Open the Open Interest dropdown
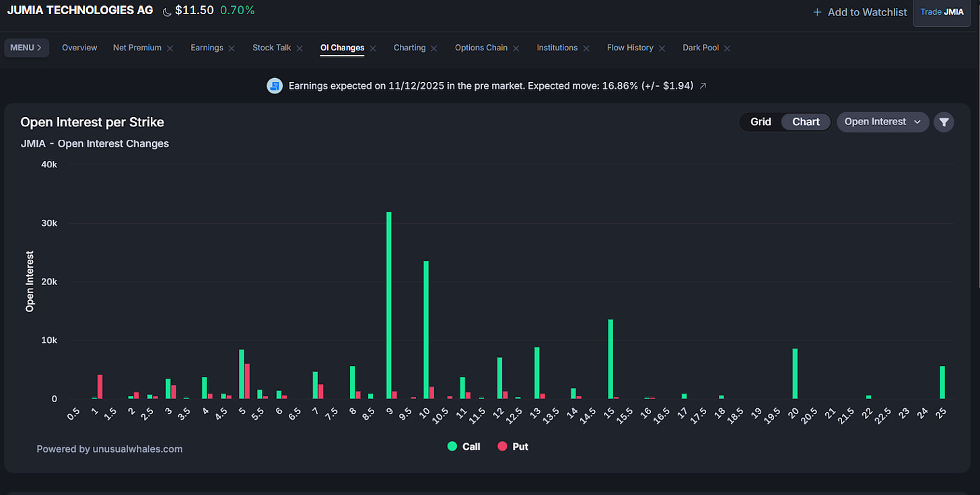980x495 pixels. (882, 122)
